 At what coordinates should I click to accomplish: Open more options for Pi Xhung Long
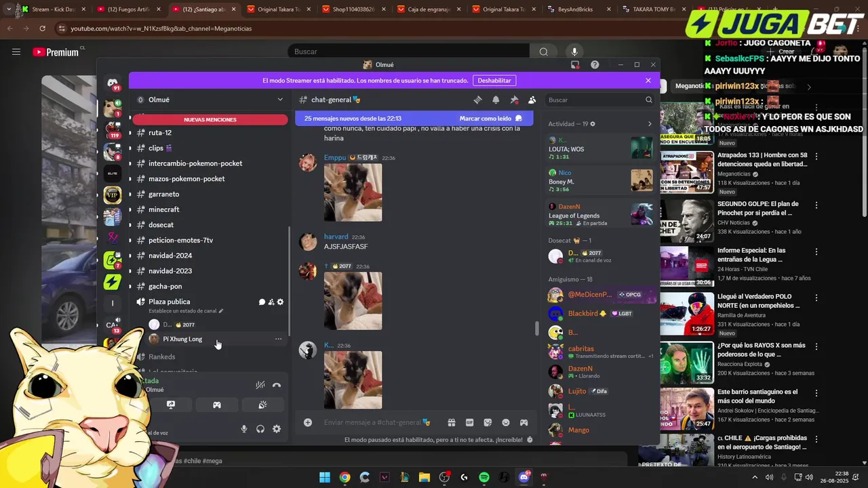pos(278,339)
